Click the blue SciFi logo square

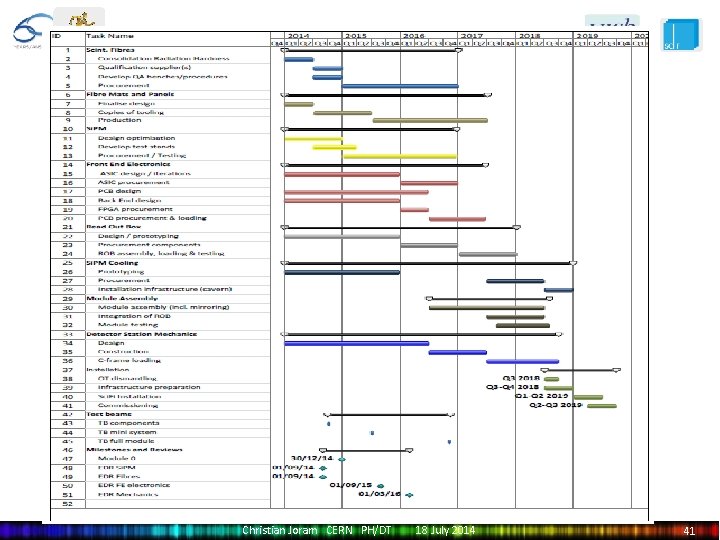click(681, 35)
